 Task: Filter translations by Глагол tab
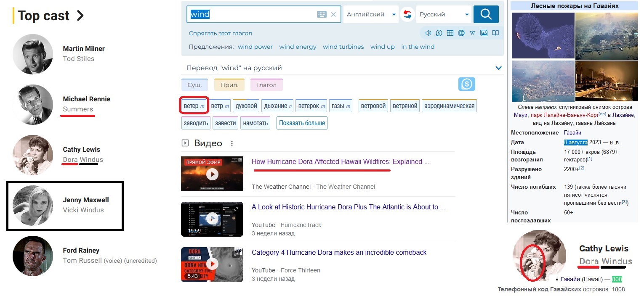[267, 84]
